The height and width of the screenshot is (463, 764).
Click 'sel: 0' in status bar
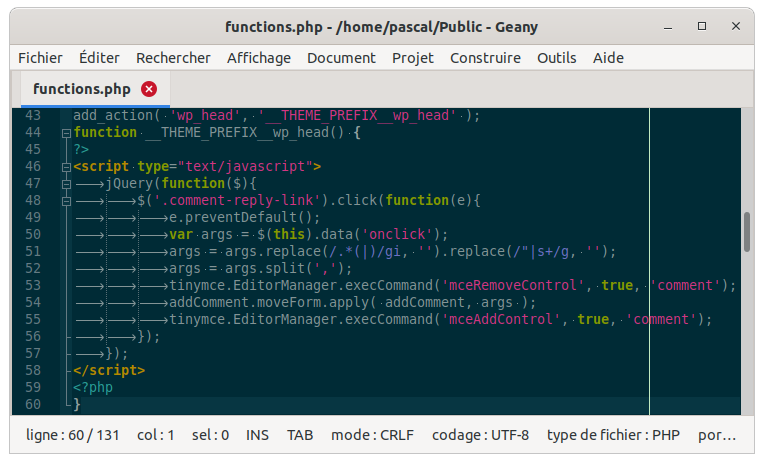210,435
